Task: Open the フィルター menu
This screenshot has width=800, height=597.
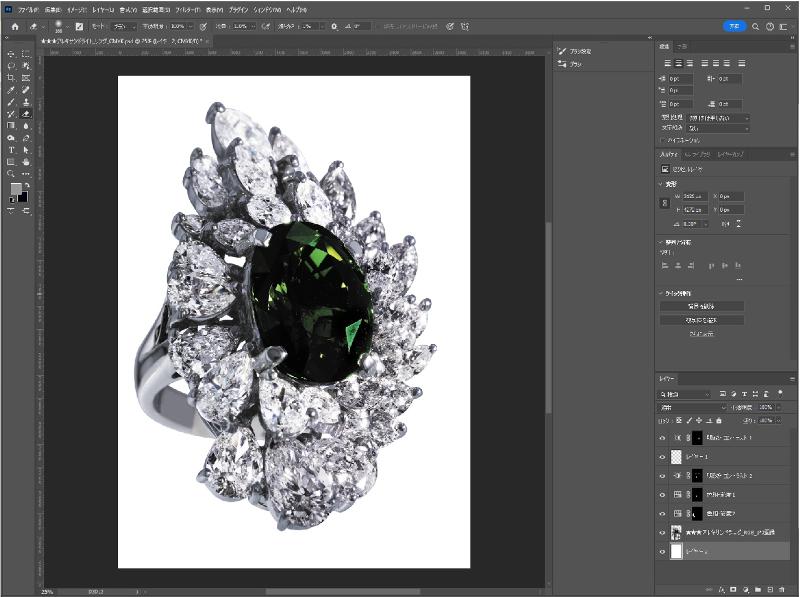Action: (x=189, y=8)
